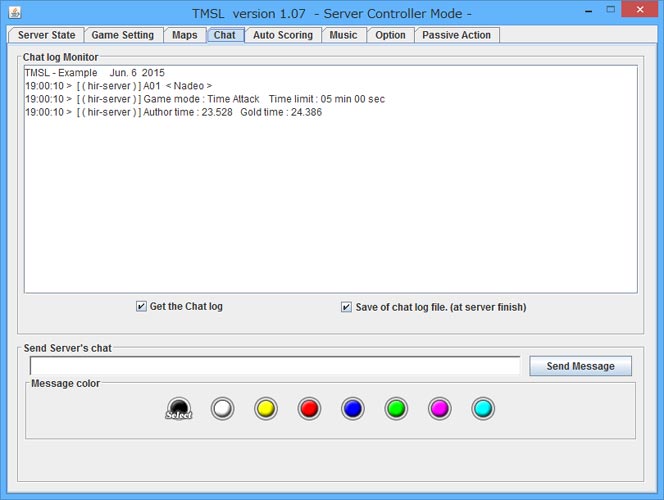Toggle the Get the Chat log checkbox
This screenshot has width=664, height=500.
[141, 306]
